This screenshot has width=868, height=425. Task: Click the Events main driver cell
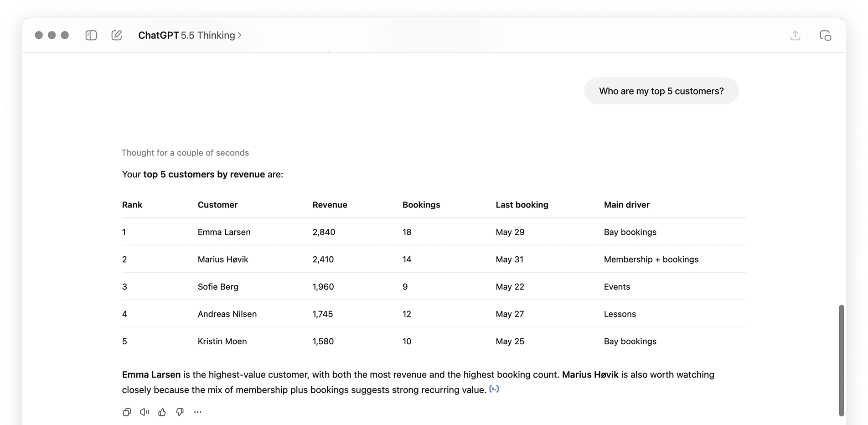pyautogui.click(x=617, y=287)
